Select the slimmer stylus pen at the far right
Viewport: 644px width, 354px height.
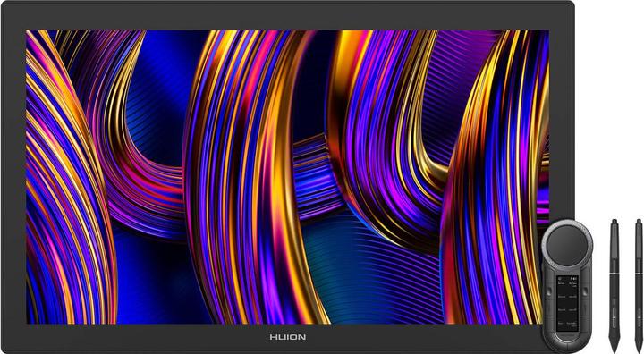click(x=639, y=285)
